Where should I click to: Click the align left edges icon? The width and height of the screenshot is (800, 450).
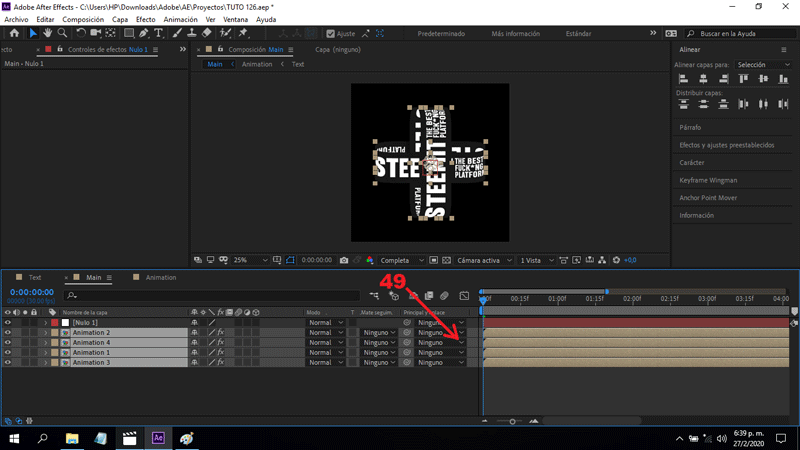[684, 79]
